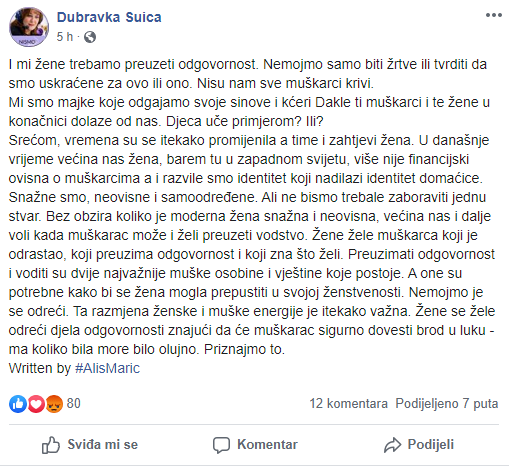Screen dimensions: 509x468
Task: Click the thumbs-up icon beside Sviđa mi se
Action: pyautogui.click(x=51, y=445)
